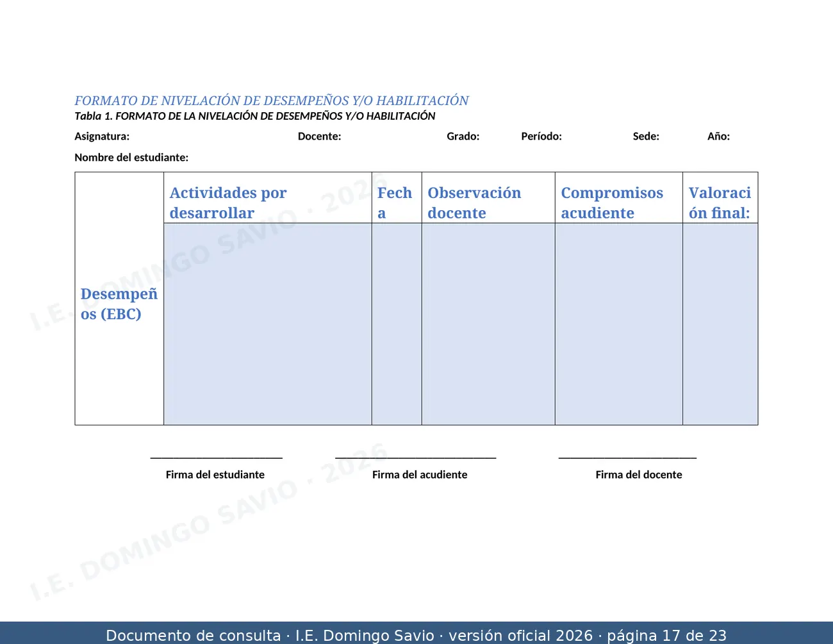Click empty cell under "Actividades por desarrollar"
833x644 pixels.
268,324
